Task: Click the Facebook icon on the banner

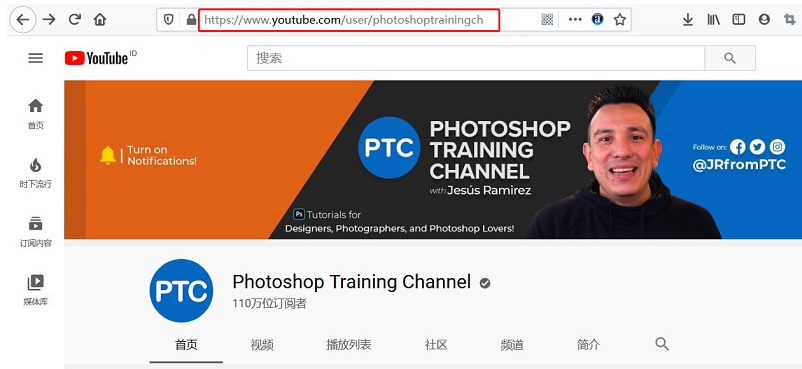Action: click(x=738, y=147)
